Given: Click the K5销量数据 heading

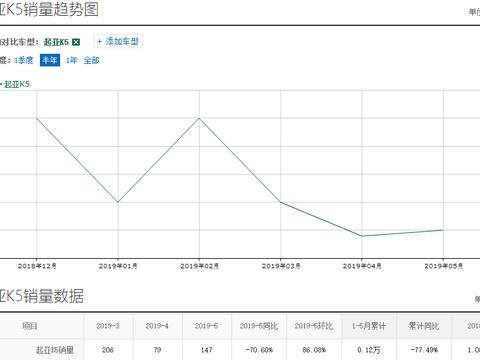Looking at the screenshot, I should (x=42, y=296).
